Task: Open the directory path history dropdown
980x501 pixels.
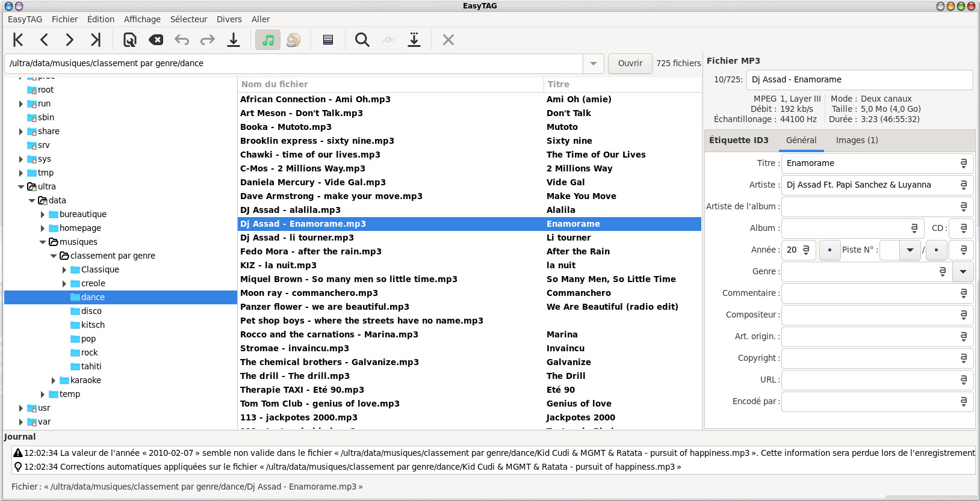Action: click(594, 63)
